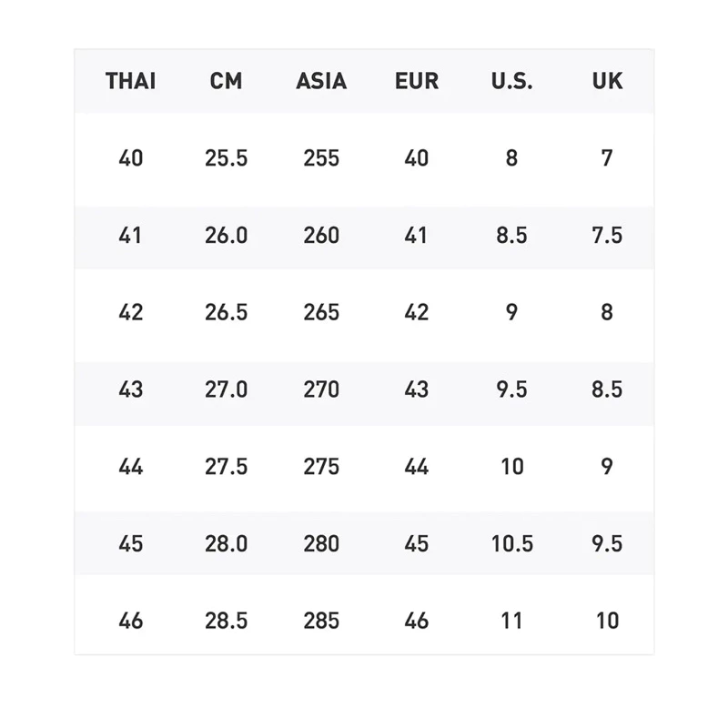Click the 25.5 CM value
Screen dimensions: 728x728
click(x=226, y=158)
